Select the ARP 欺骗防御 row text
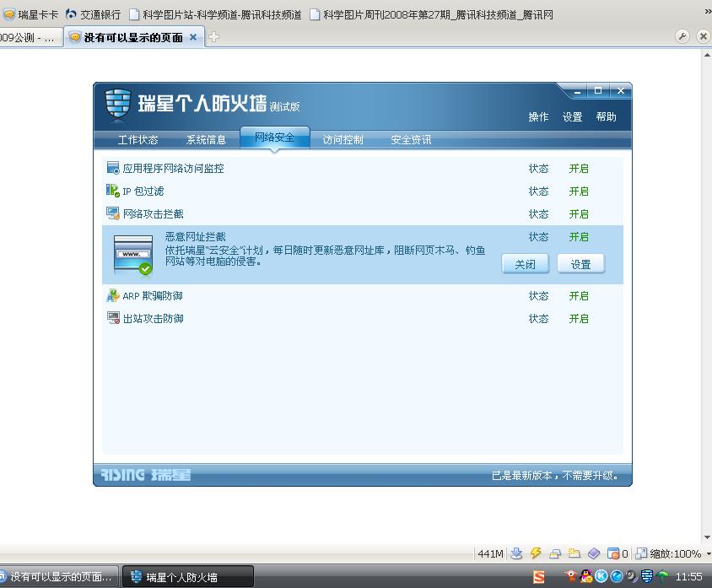 coord(153,296)
